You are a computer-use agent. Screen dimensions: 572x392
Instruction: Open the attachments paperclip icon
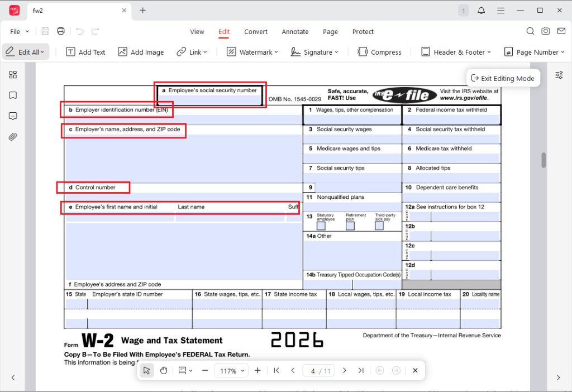(13, 137)
